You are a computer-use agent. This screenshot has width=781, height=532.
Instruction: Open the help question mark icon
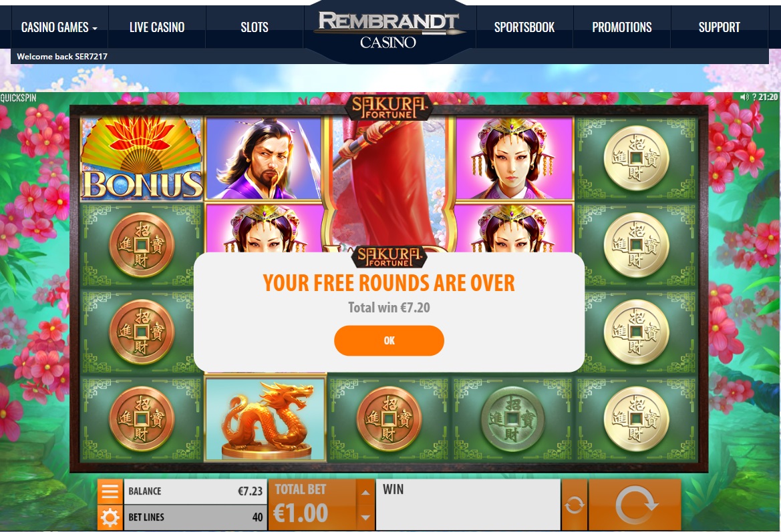(x=754, y=97)
